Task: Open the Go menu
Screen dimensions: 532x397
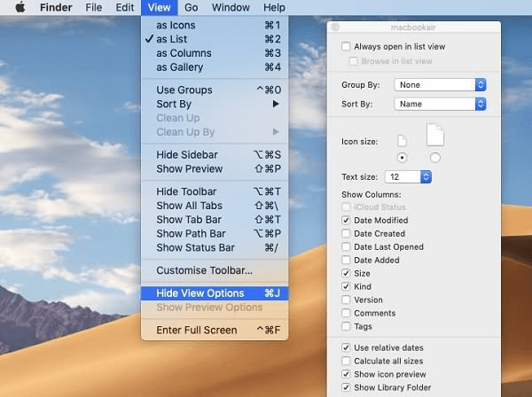Action: tap(191, 7)
